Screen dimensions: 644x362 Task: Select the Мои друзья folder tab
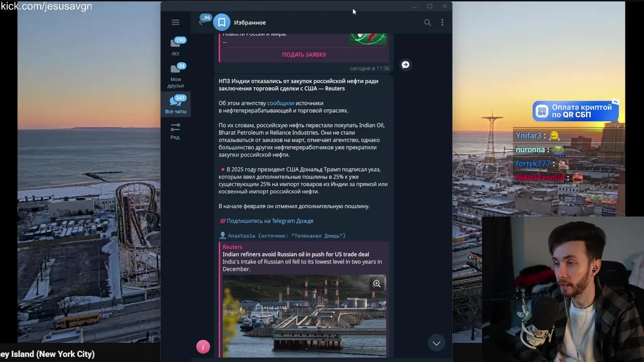coord(176,75)
